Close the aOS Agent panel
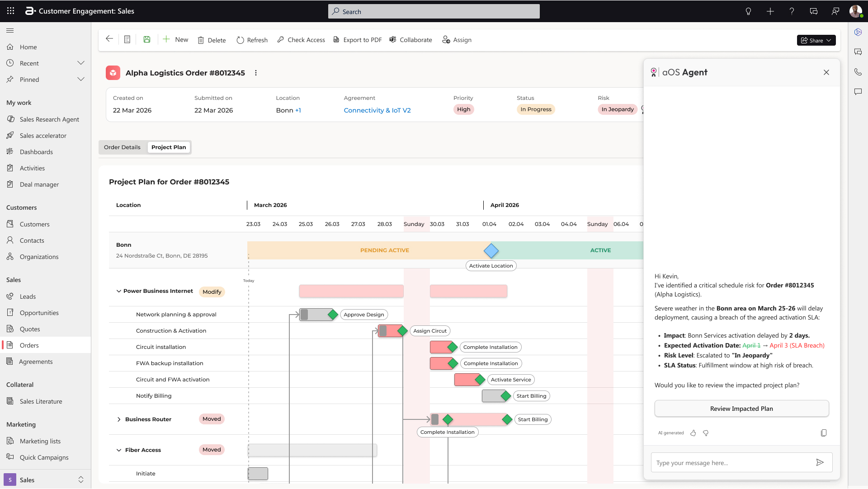This screenshot has width=868, height=489. coord(826,72)
